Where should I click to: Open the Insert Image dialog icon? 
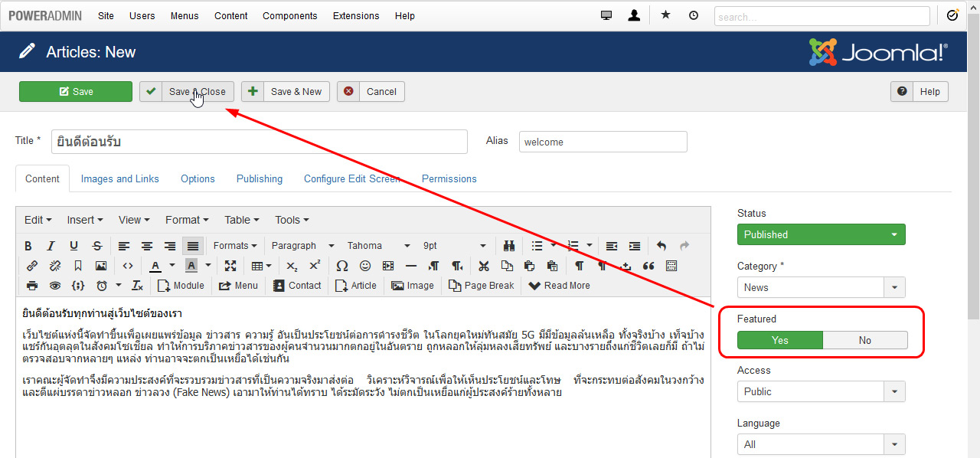tap(102, 266)
